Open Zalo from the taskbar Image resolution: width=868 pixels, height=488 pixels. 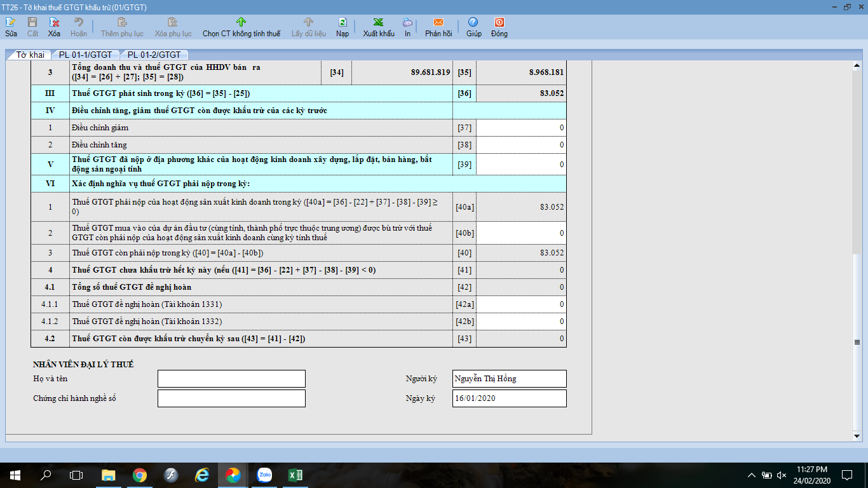(264, 475)
